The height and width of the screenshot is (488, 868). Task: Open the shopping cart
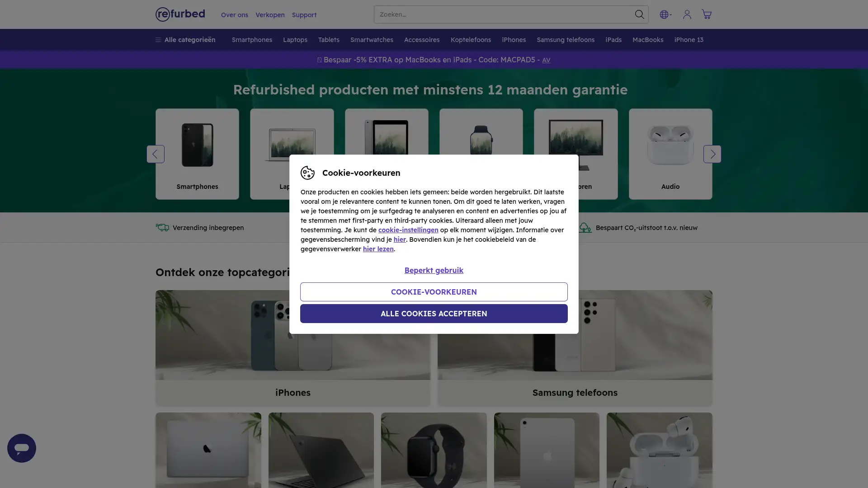[706, 14]
